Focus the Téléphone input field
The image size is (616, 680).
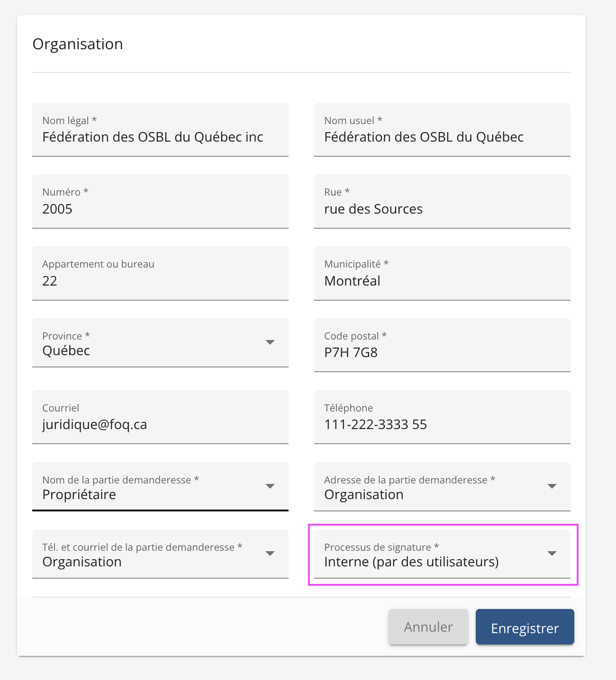[442, 425]
